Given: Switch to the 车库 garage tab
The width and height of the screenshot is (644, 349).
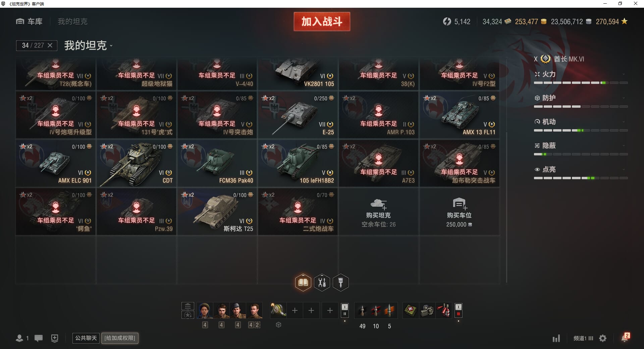Looking at the screenshot, I should coord(30,21).
